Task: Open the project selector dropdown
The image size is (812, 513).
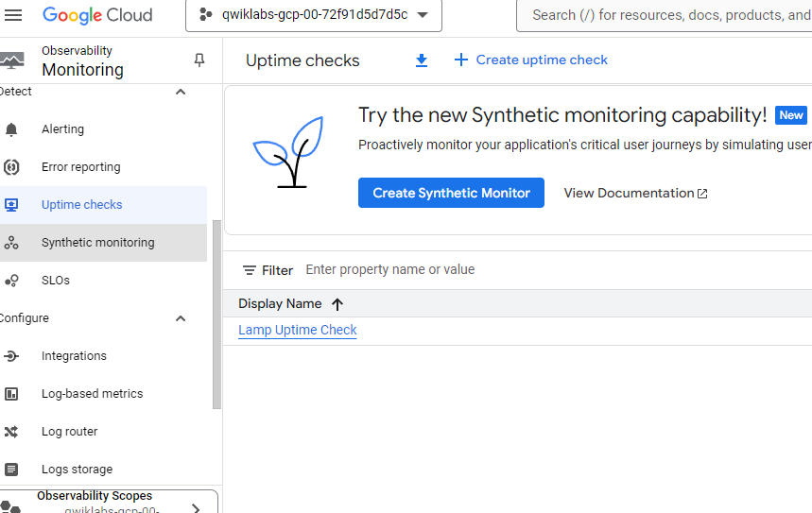Action: [x=314, y=15]
